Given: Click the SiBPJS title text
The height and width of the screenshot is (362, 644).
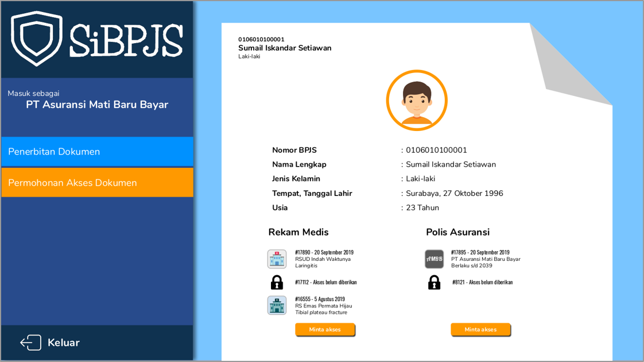Looking at the screenshot, I should pyautogui.click(x=126, y=40).
